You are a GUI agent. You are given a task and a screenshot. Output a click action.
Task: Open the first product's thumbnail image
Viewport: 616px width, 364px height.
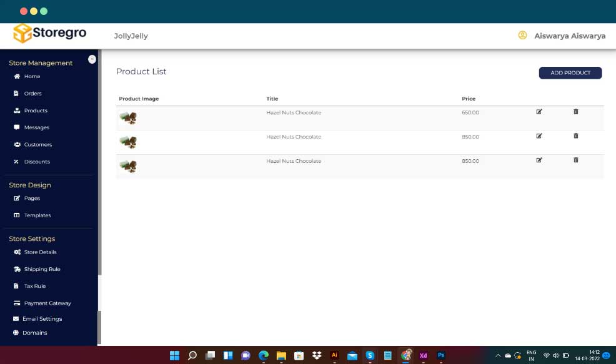pos(128,118)
